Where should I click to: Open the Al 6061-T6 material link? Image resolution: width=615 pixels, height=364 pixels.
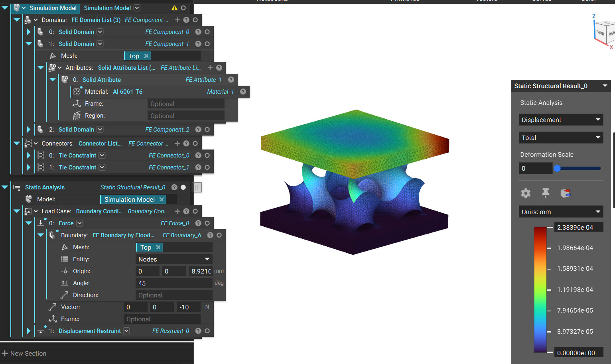[128, 91]
